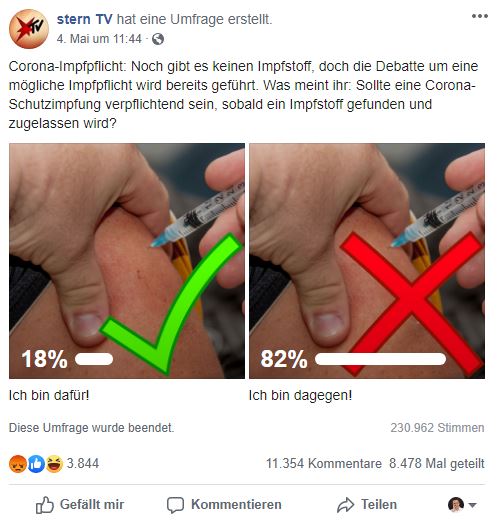
Task: Click the speech bubble Kommentieren icon
Action: (175, 505)
